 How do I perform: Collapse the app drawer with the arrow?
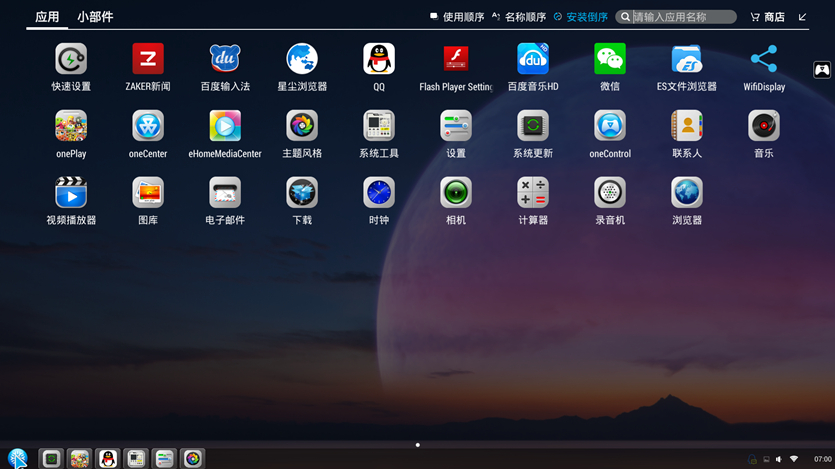tap(802, 17)
